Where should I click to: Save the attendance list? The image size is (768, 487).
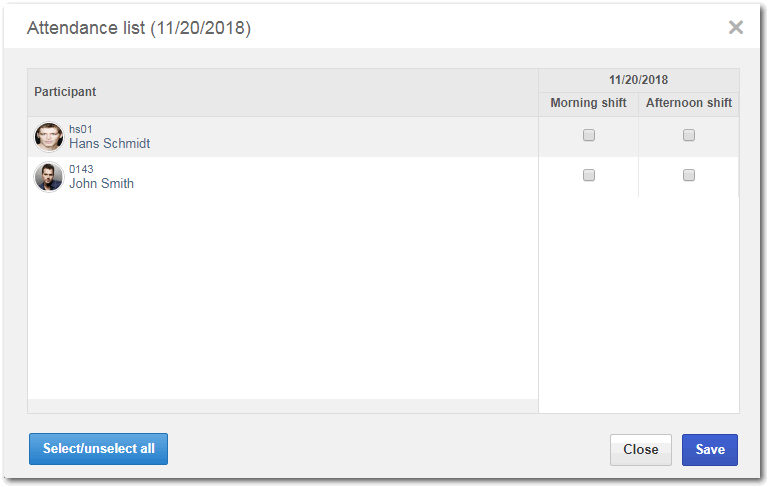tap(710, 450)
